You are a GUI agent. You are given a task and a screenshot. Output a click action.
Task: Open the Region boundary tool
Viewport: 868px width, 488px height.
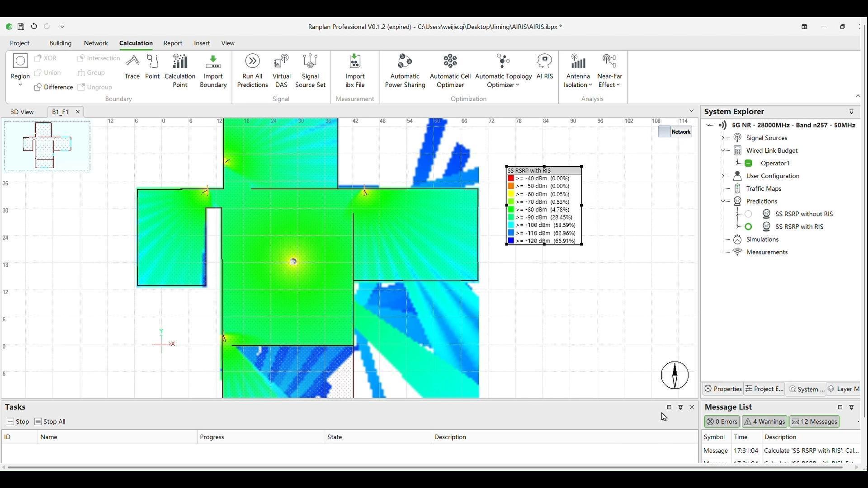pyautogui.click(x=20, y=67)
